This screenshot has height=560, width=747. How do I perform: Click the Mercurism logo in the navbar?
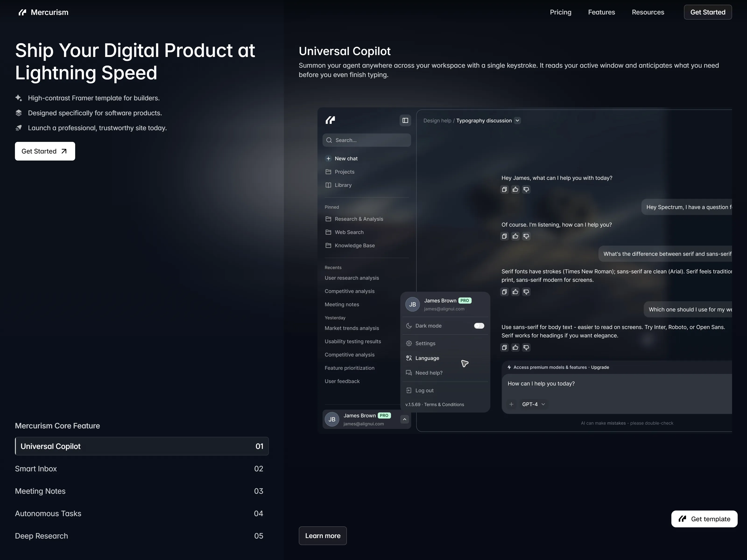(x=43, y=12)
